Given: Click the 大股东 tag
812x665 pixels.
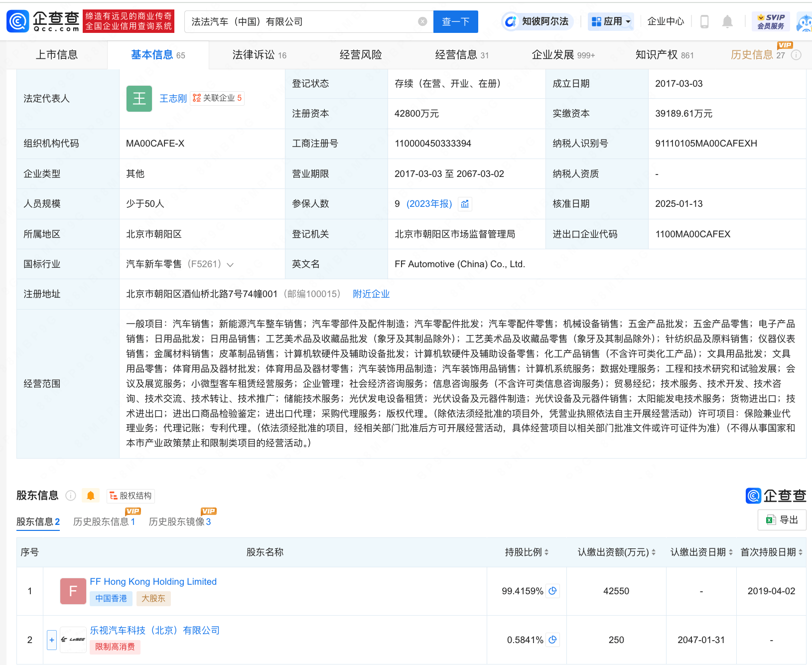Looking at the screenshot, I should click(153, 599).
